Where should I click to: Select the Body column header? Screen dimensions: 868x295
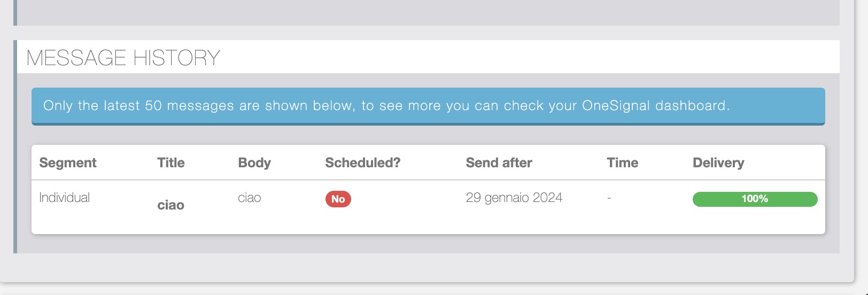click(x=254, y=163)
